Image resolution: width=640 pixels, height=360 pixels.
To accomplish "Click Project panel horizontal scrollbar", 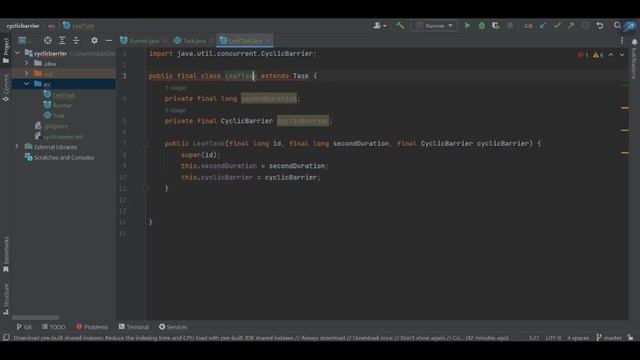I will (35, 318).
